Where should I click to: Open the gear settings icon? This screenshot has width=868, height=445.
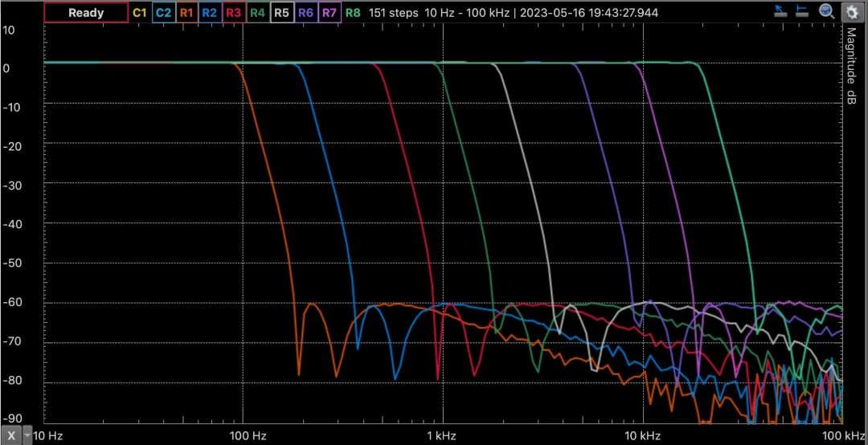[x=851, y=11]
